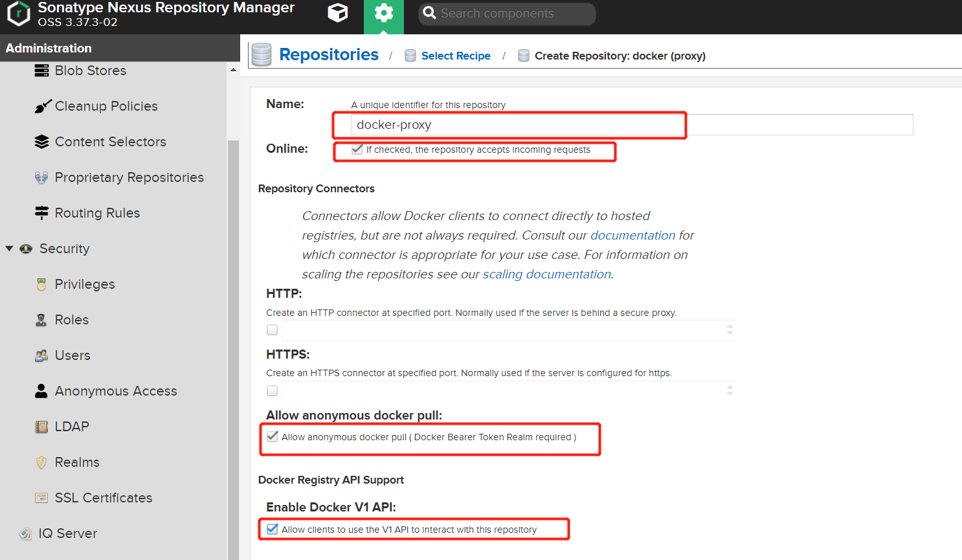Open Blob Stores in sidebar
The image size is (962, 560).
click(91, 71)
